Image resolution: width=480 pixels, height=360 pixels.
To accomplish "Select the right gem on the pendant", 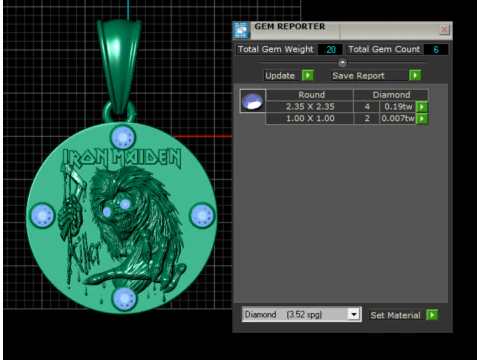I will click(x=202, y=215).
